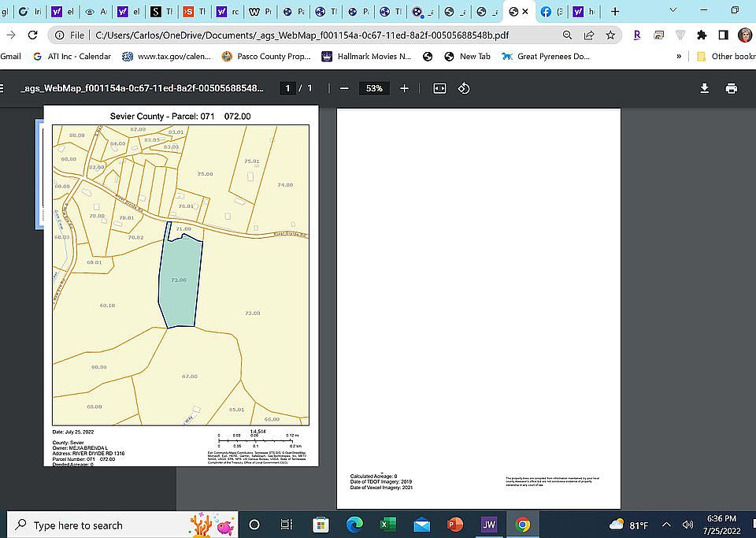Toggle the browser side panel

[723, 35]
